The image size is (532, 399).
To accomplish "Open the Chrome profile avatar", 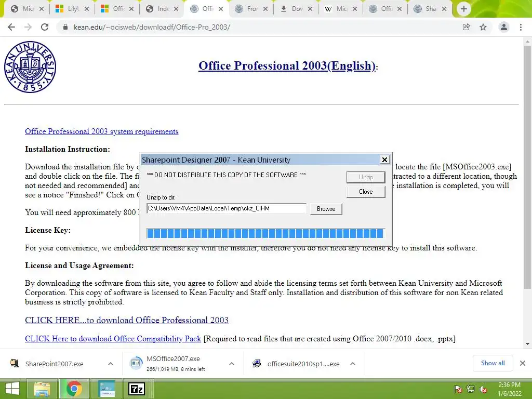I will click(504, 27).
